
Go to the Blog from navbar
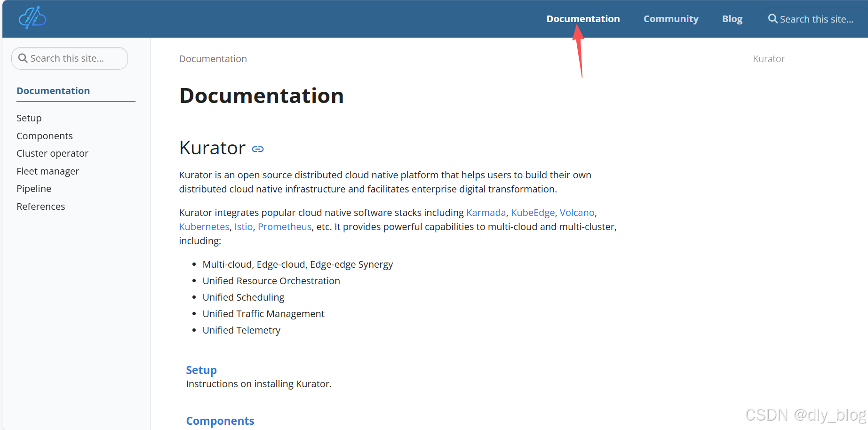pos(732,19)
